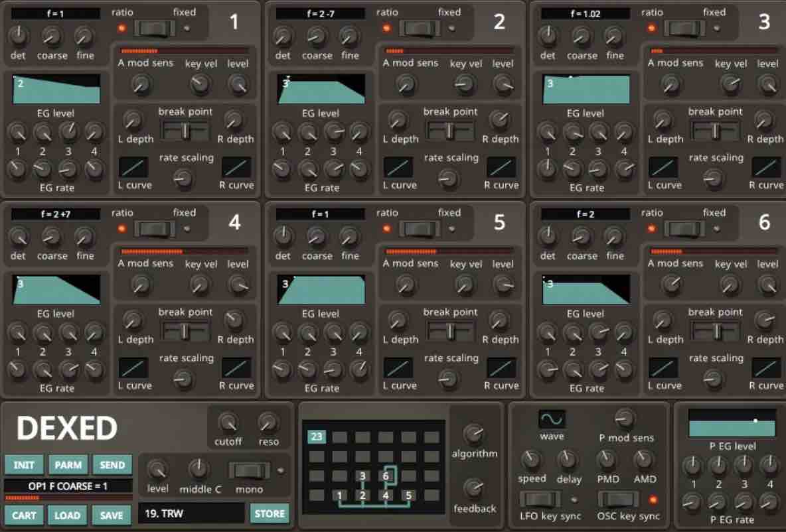The width and height of the screenshot is (786, 532).
Task: Click operator 4 R curve icon
Action: point(236,367)
